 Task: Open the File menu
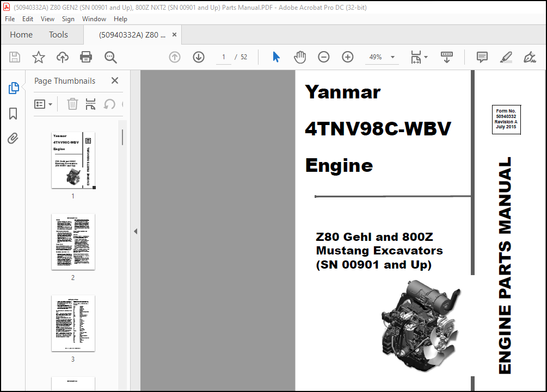click(10, 19)
